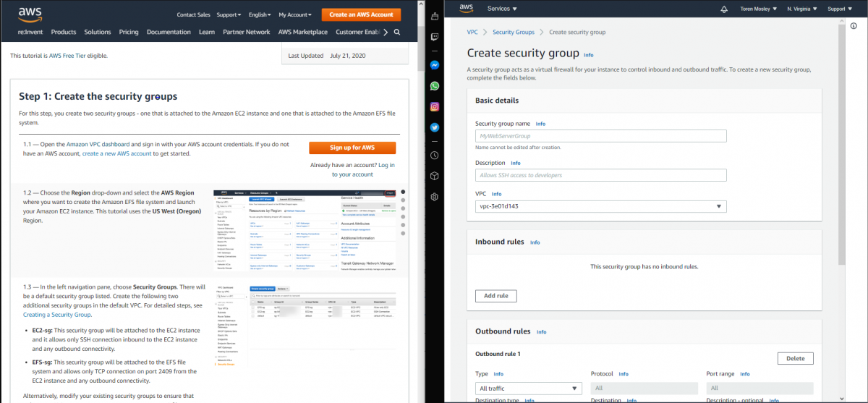
Task: Open Twitch from the browser sidebar
Action: point(434,37)
